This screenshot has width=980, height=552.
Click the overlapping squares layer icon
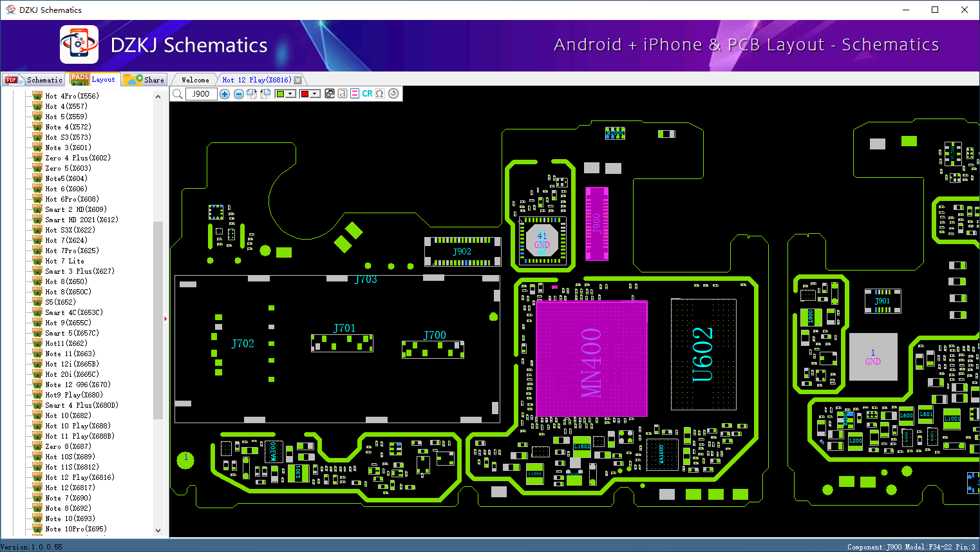pyautogui.click(x=330, y=94)
